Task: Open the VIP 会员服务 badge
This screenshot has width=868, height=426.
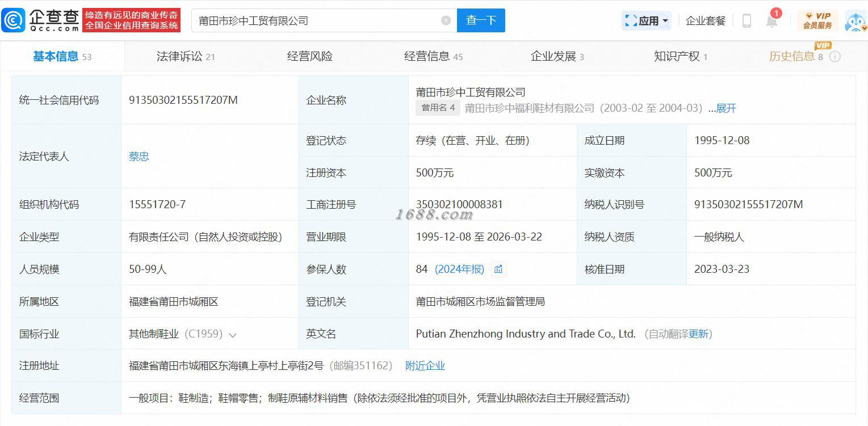Action: pyautogui.click(x=817, y=20)
